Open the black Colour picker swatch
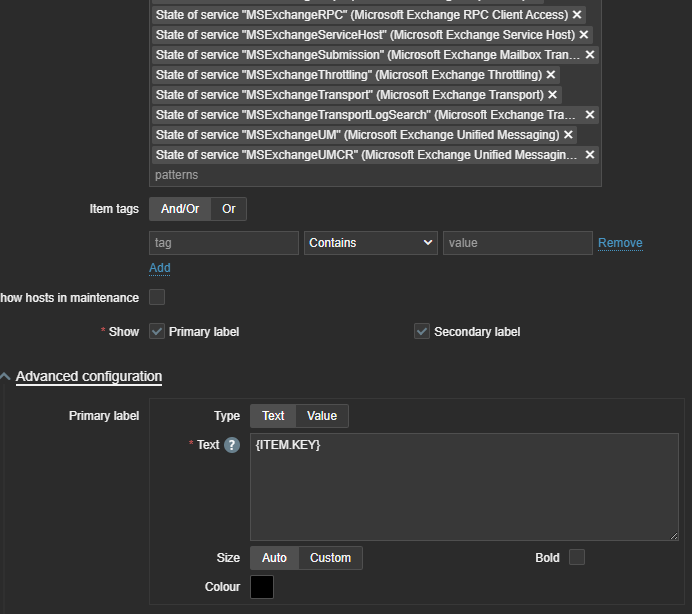 pos(262,587)
